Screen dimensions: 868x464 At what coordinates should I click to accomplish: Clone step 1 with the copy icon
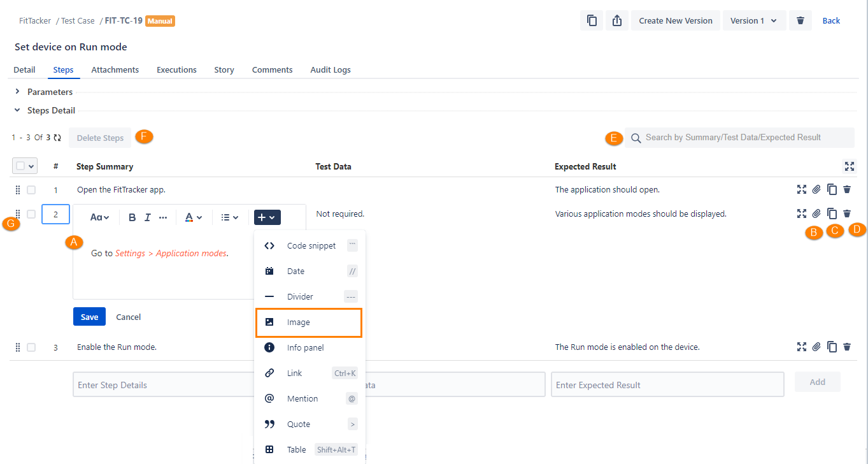point(832,189)
